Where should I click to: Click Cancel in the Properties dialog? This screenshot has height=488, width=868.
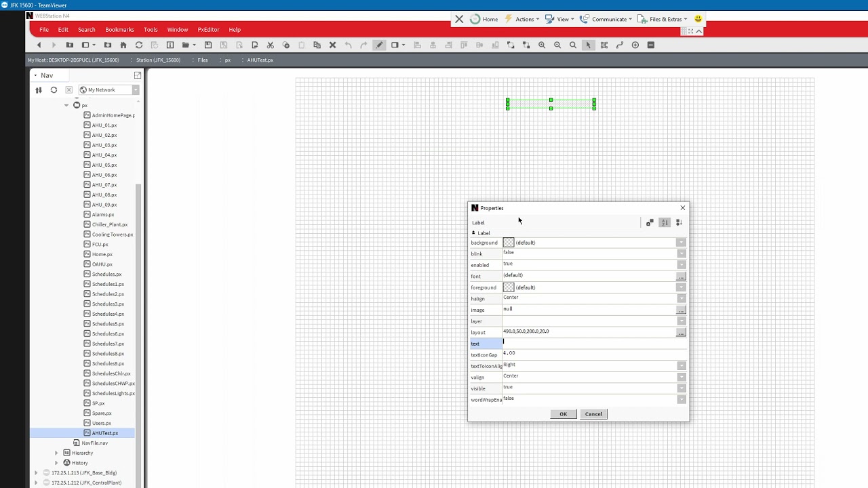coord(593,414)
